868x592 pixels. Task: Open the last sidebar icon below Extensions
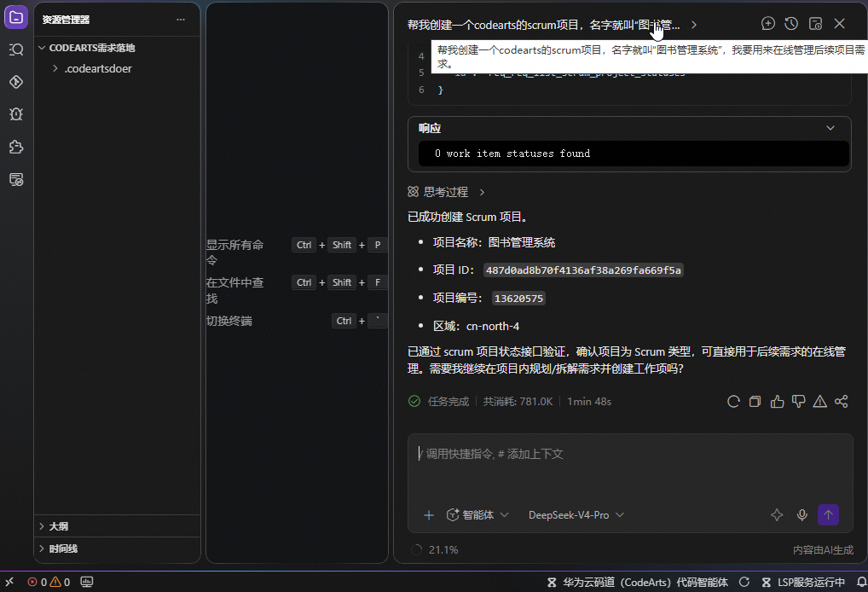pos(16,179)
